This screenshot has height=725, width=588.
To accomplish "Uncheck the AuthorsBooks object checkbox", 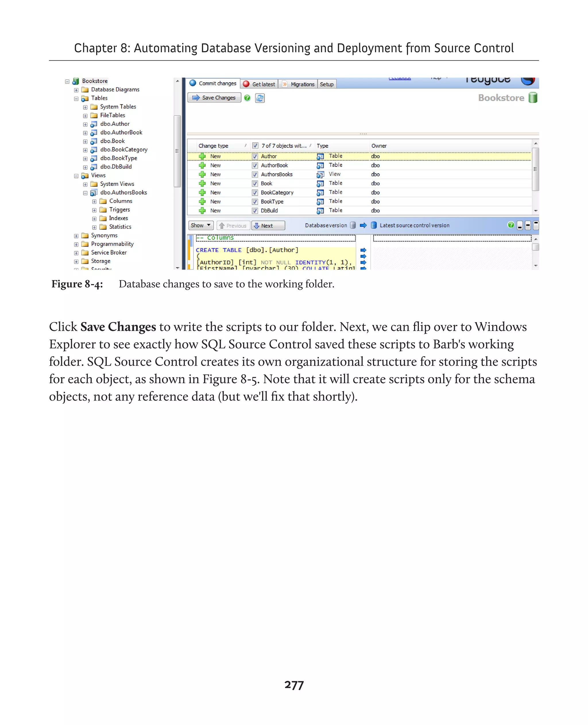I will [x=255, y=175].
